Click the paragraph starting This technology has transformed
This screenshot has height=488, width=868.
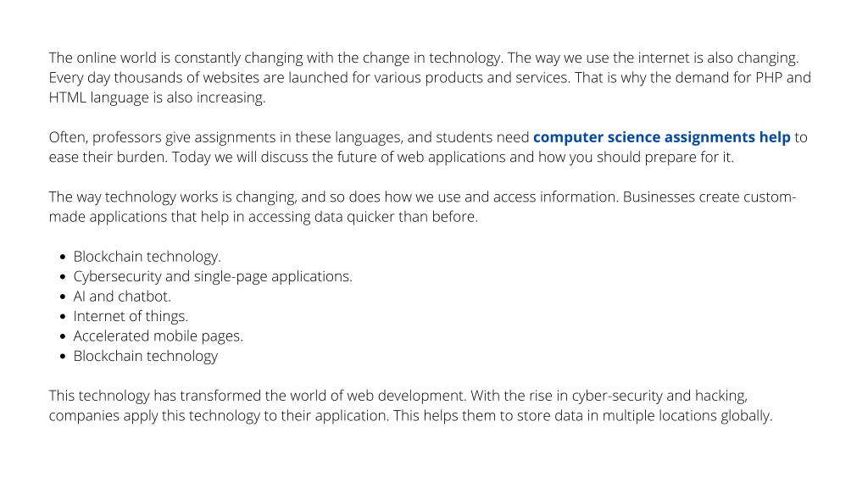[410, 406]
